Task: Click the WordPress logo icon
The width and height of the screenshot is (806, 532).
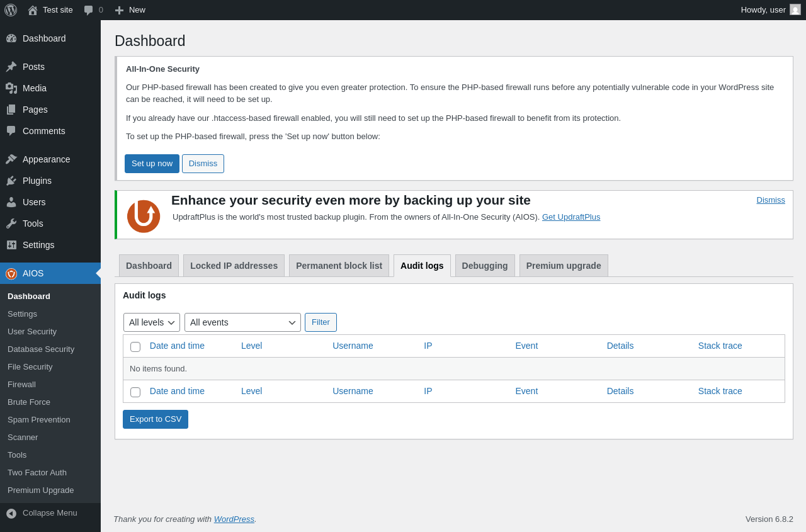Action: coord(11,10)
